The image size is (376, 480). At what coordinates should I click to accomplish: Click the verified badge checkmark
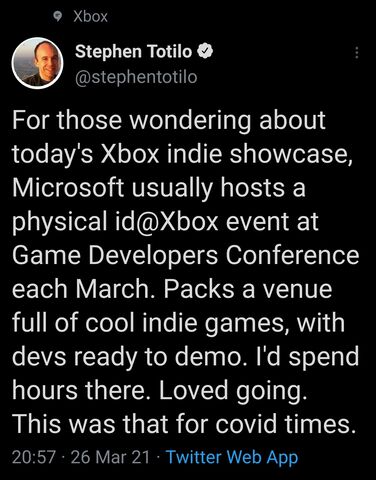pos(205,51)
